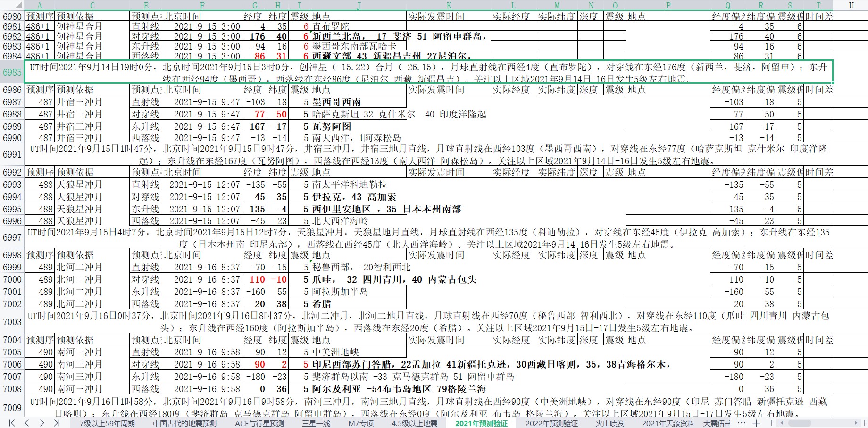The width and height of the screenshot is (868, 428).
Task: Click the 深度 header in row 6998
Action: pyautogui.click(x=591, y=255)
